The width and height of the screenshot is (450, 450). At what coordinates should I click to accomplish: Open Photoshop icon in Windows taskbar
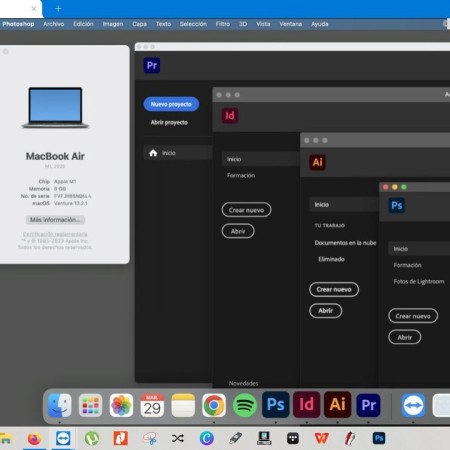click(379, 438)
